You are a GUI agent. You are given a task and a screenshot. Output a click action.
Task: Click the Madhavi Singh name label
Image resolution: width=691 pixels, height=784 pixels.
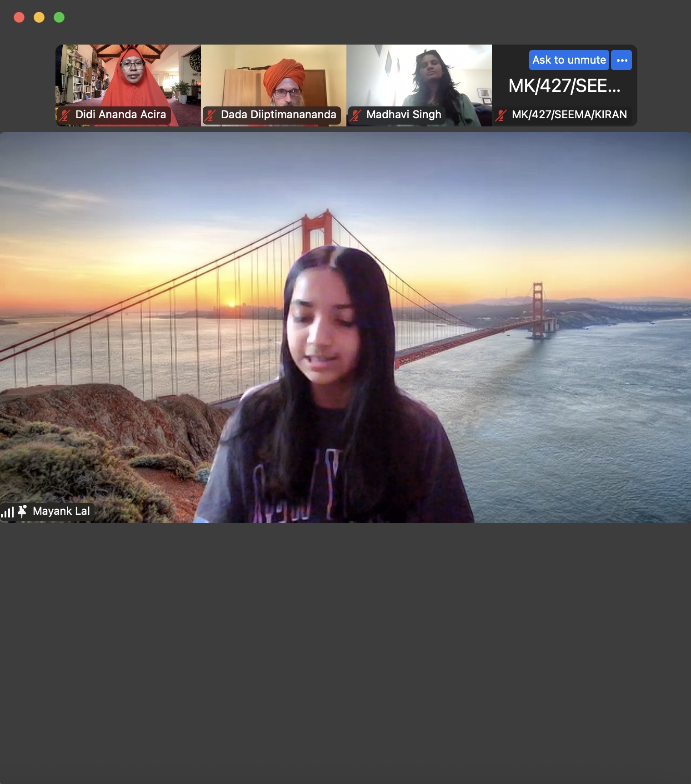[404, 115]
